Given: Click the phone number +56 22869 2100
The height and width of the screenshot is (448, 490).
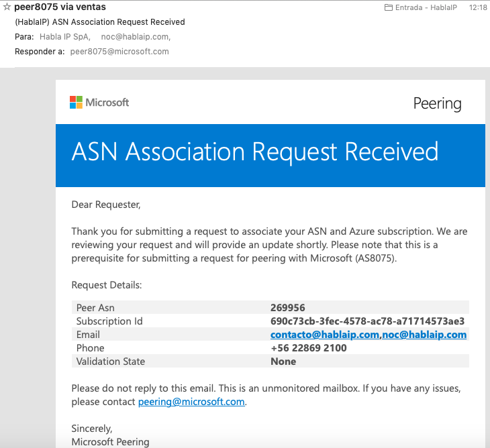Looking at the screenshot, I should 309,348.
